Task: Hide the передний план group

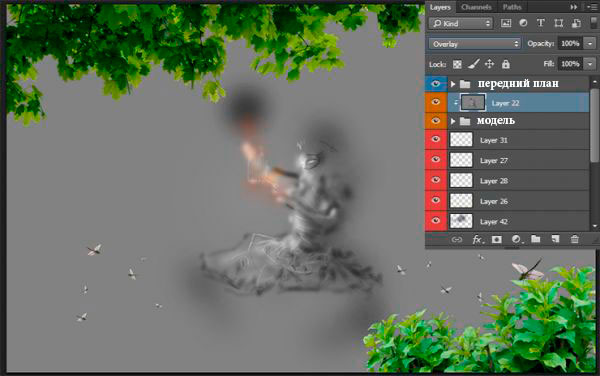Action: 435,83
